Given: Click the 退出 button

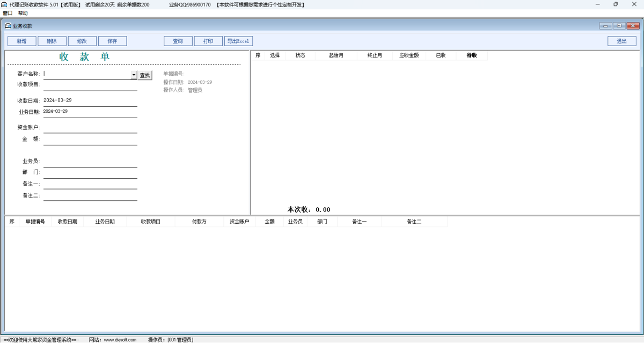Looking at the screenshot, I should tap(622, 41).
